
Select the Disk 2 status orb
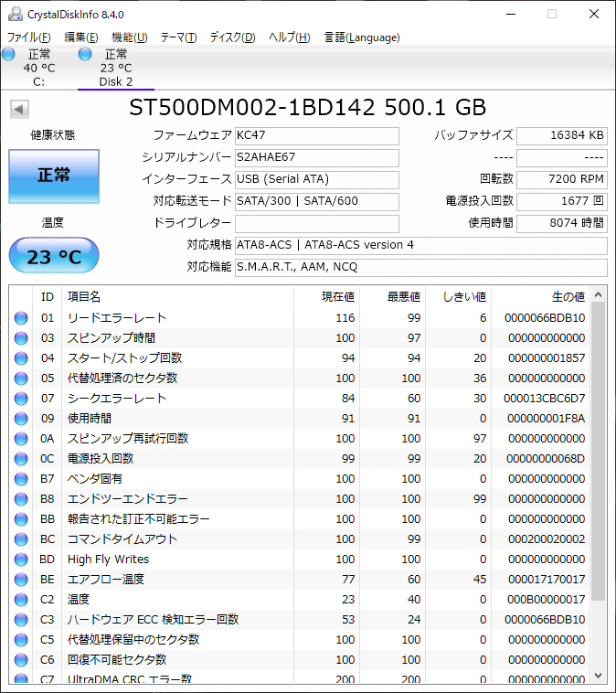click(x=84, y=54)
